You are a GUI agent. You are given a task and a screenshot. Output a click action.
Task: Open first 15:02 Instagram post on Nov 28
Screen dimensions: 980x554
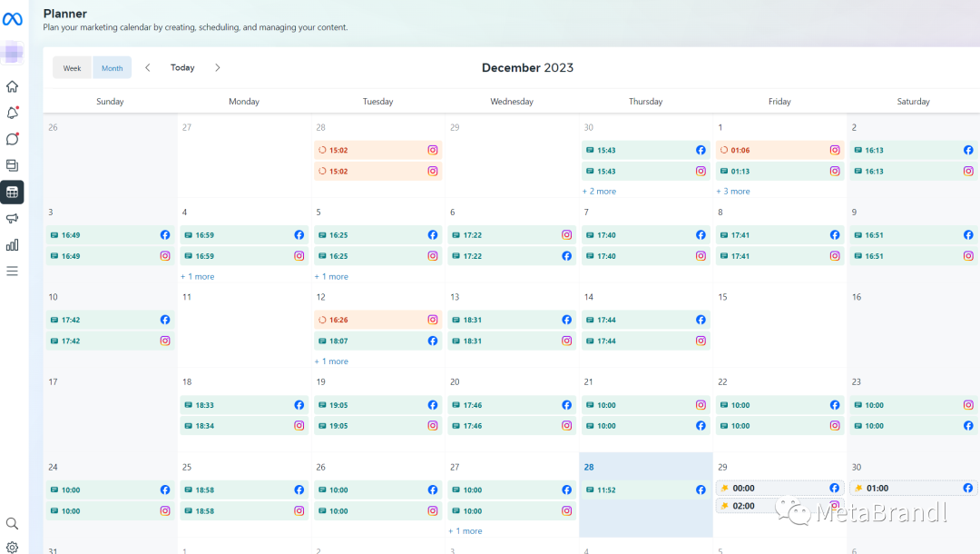click(378, 150)
